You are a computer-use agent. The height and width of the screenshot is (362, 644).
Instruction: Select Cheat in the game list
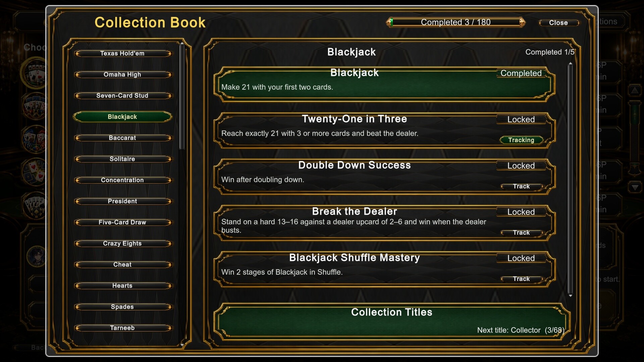coord(122,264)
